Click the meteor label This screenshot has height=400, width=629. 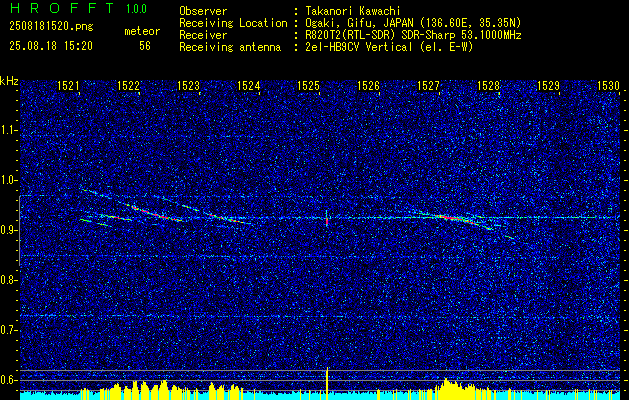(x=142, y=31)
